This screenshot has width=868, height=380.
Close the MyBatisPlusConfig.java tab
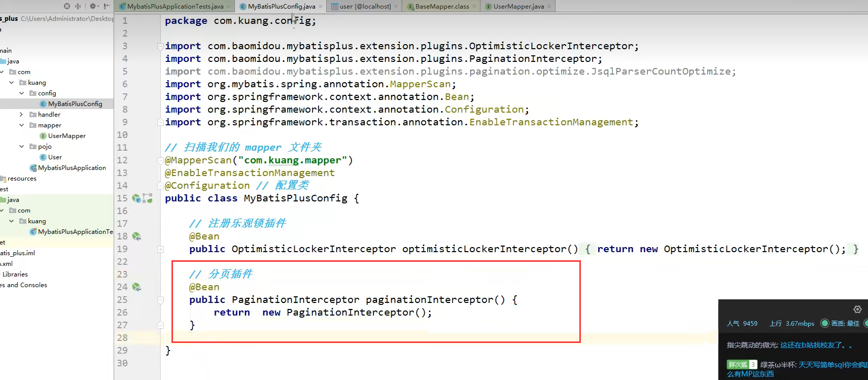321,7
